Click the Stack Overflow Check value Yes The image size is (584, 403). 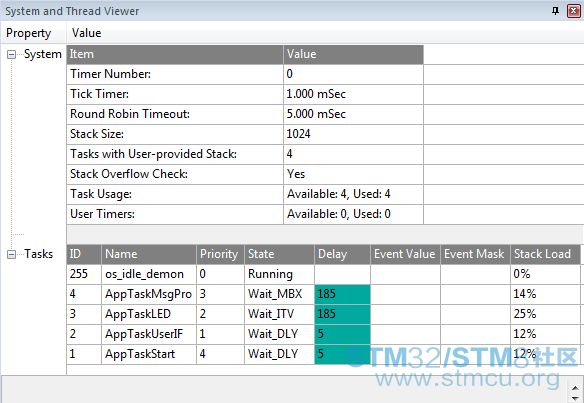pyautogui.click(x=296, y=174)
